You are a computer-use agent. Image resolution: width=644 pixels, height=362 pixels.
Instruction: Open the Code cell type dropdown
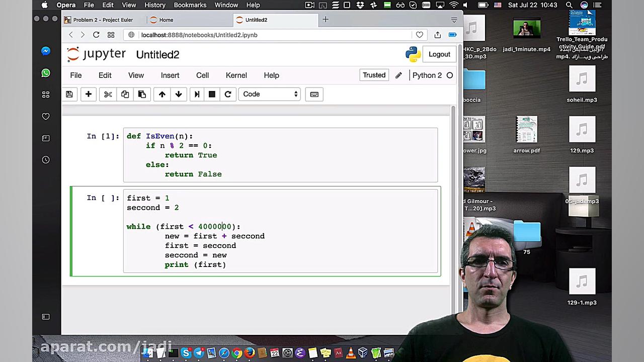click(269, 94)
